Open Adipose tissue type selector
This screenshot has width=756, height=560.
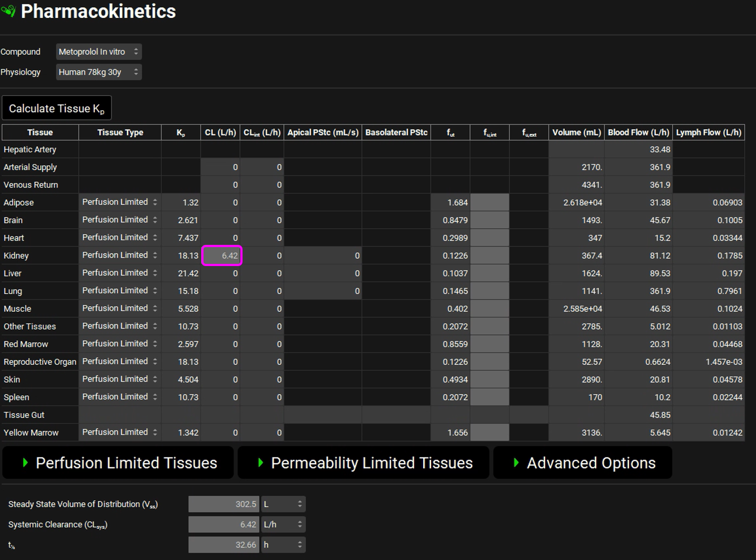(120, 202)
